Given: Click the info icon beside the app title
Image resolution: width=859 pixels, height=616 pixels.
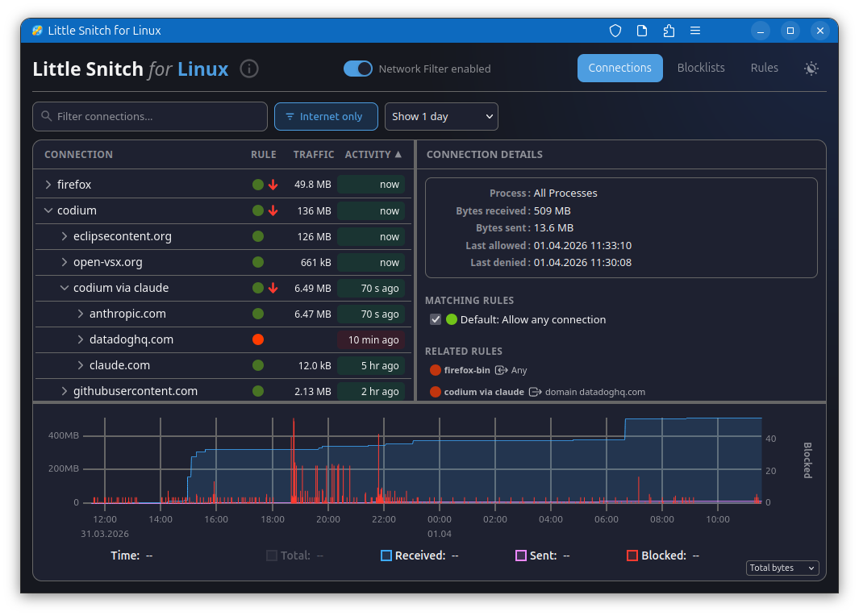Looking at the screenshot, I should pos(249,69).
